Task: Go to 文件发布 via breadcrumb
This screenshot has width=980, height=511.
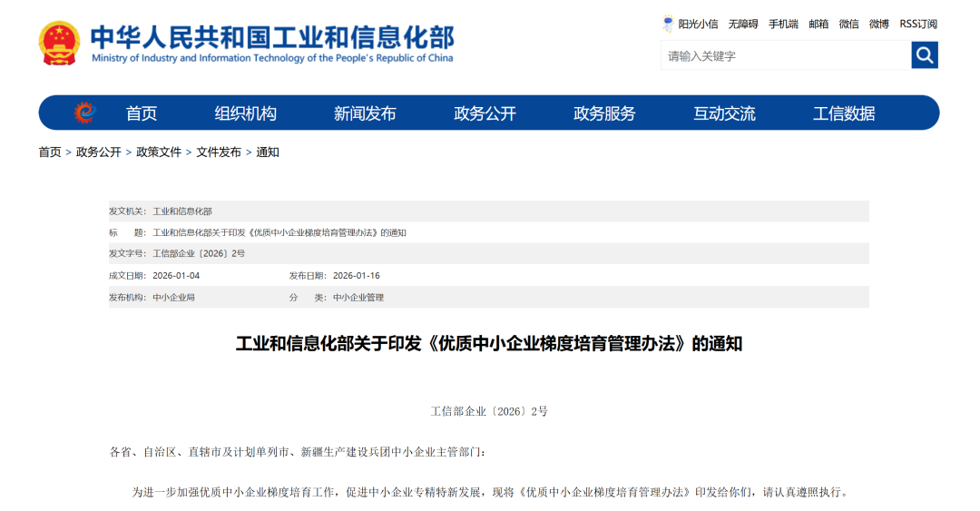Action: click(219, 152)
